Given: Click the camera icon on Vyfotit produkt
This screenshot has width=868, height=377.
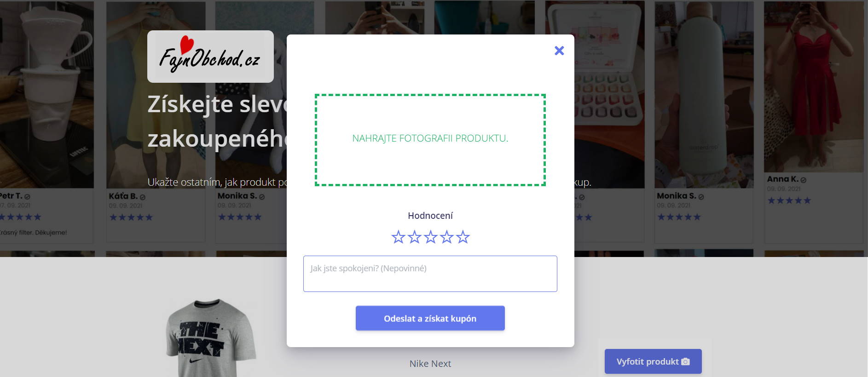Looking at the screenshot, I should (685, 362).
